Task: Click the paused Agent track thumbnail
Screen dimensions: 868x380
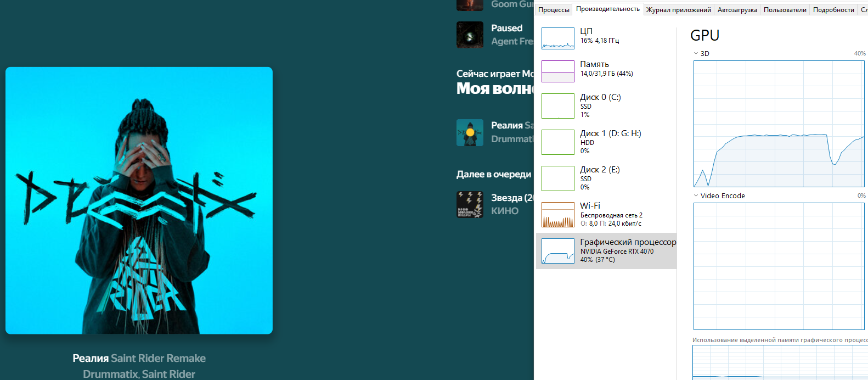Action: (470, 35)
